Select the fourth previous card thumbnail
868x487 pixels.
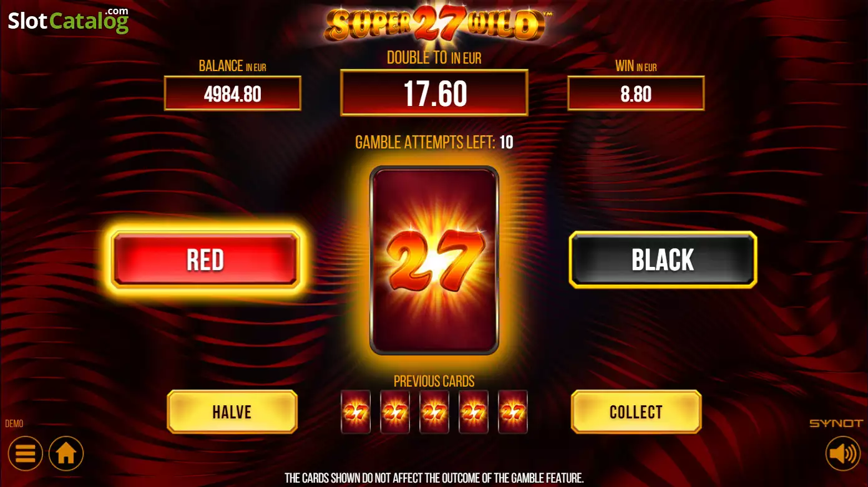(x=474, y=412)
